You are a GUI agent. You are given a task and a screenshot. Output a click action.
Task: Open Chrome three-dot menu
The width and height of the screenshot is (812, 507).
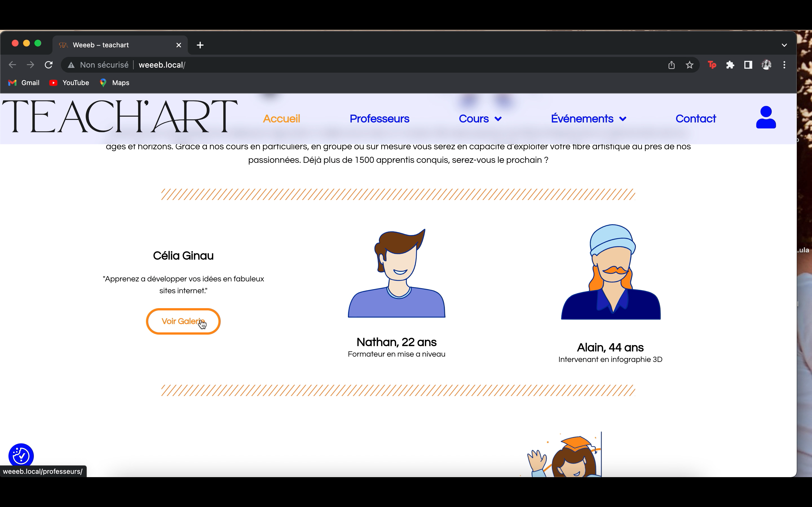tap(784, 65)
